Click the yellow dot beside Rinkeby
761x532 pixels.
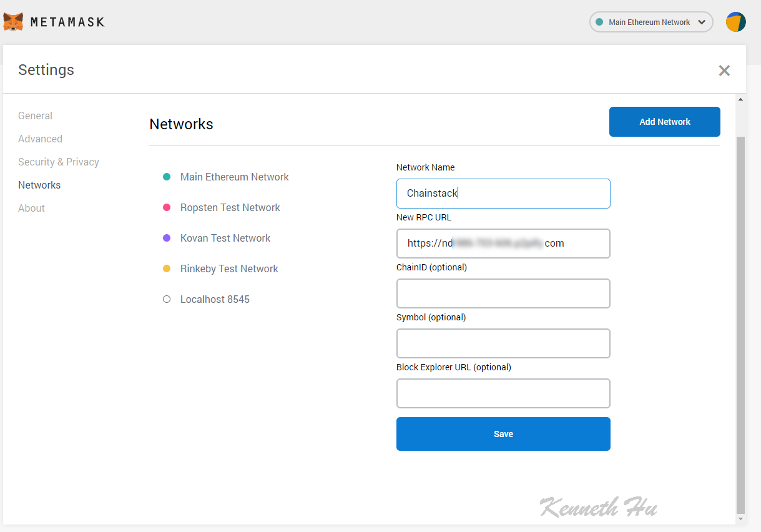167,268
